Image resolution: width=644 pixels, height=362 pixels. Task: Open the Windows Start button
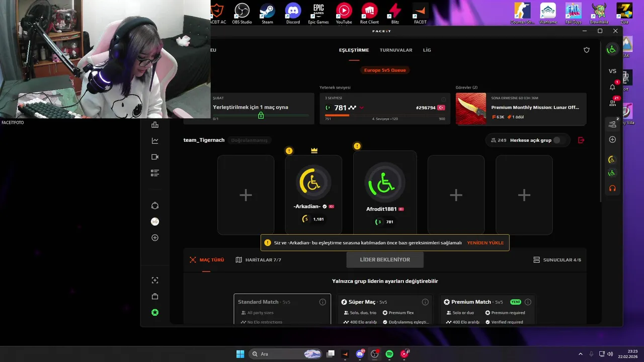coord(240,354)
